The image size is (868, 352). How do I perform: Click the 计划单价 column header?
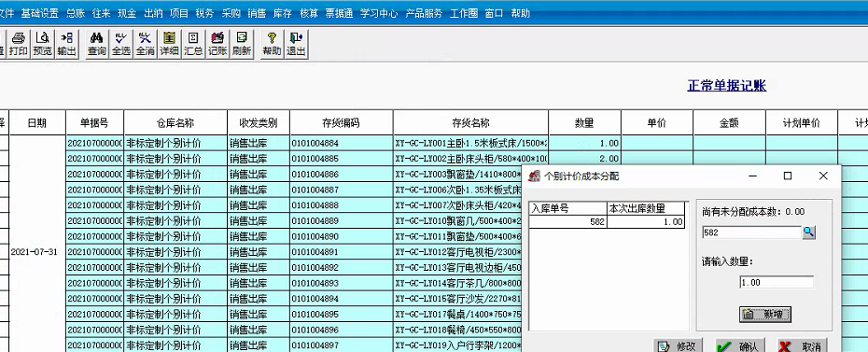point(802,123)
